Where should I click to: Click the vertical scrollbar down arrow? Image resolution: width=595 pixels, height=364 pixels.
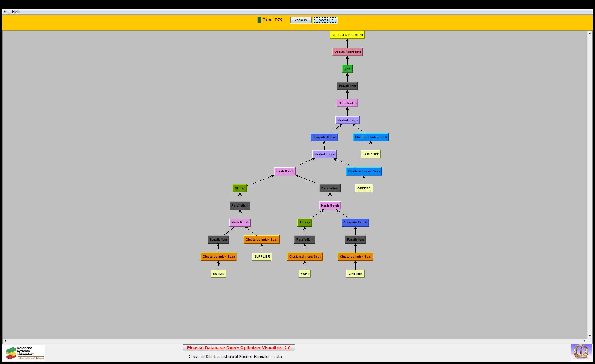pyautogui.click(x=589, y=336)
